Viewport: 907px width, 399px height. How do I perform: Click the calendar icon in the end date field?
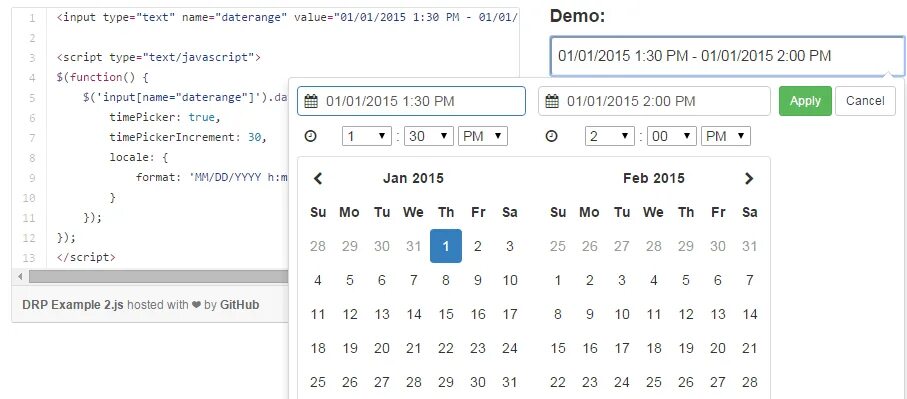click(x=552, y=102)
